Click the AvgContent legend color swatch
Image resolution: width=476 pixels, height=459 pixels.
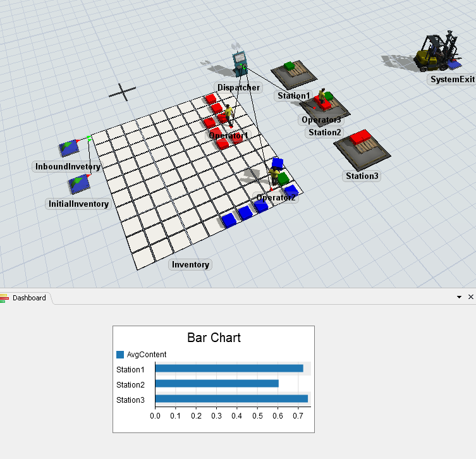coord(120,355)
